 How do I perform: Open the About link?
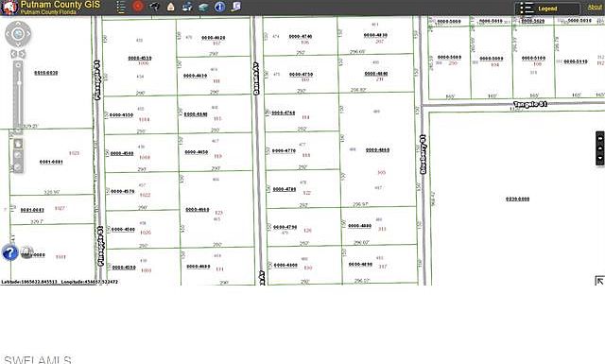(x=595, y=8)
